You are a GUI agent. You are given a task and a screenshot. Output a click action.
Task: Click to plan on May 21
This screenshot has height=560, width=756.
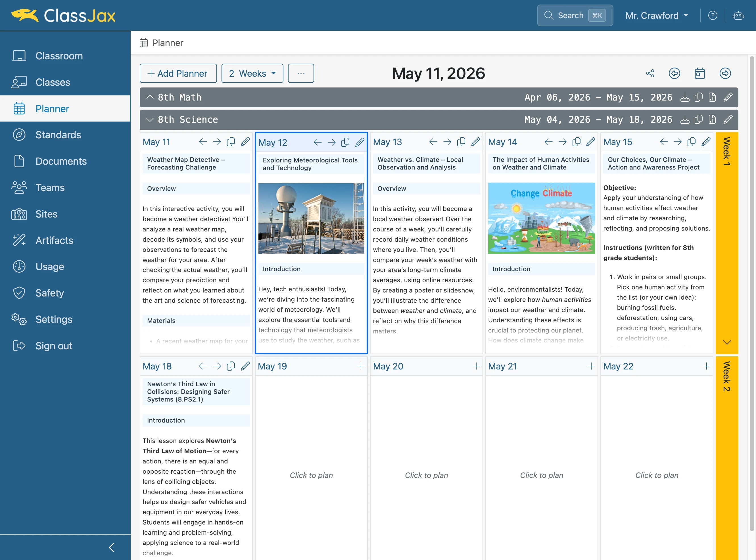pyautogui.click(x=541, y=475)
